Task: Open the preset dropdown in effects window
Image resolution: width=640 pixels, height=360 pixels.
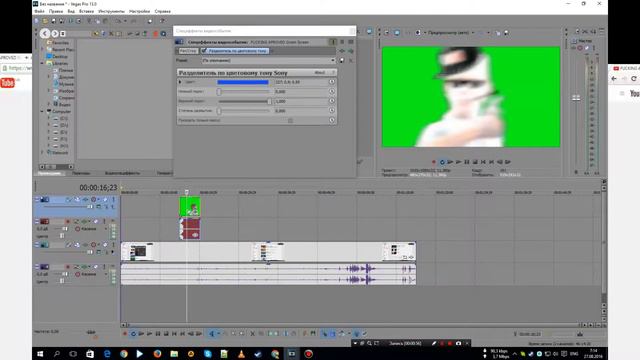Action: 269,60
